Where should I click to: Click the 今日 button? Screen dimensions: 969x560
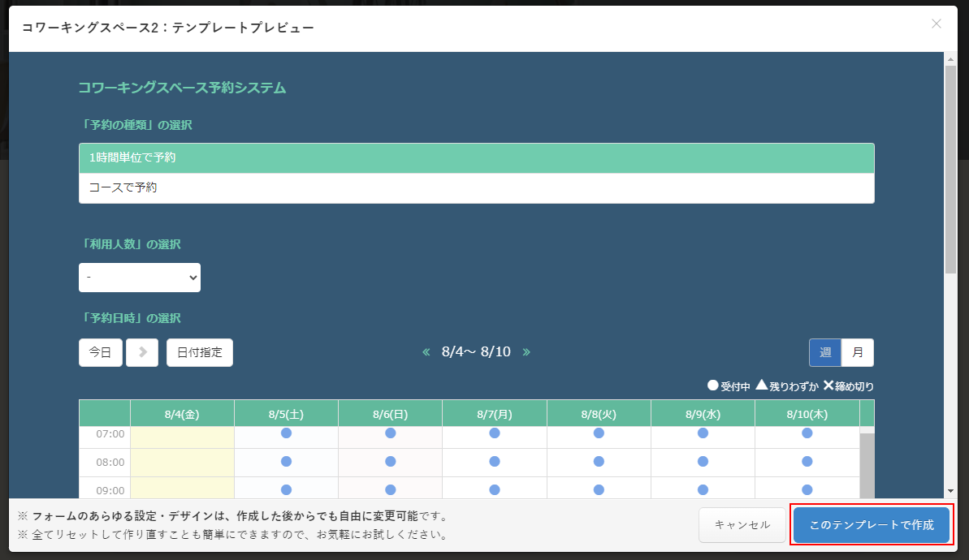pos(101,352)
